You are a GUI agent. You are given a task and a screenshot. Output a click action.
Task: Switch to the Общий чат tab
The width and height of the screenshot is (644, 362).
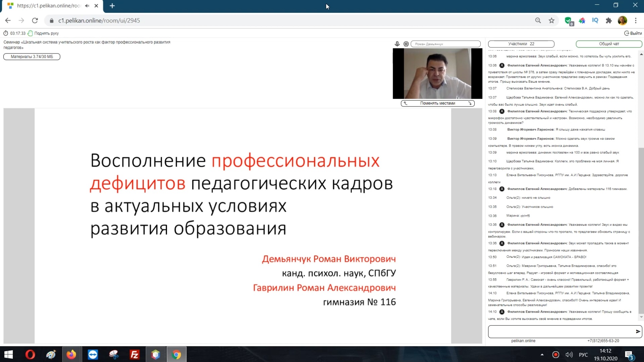[x=609, y=44]
